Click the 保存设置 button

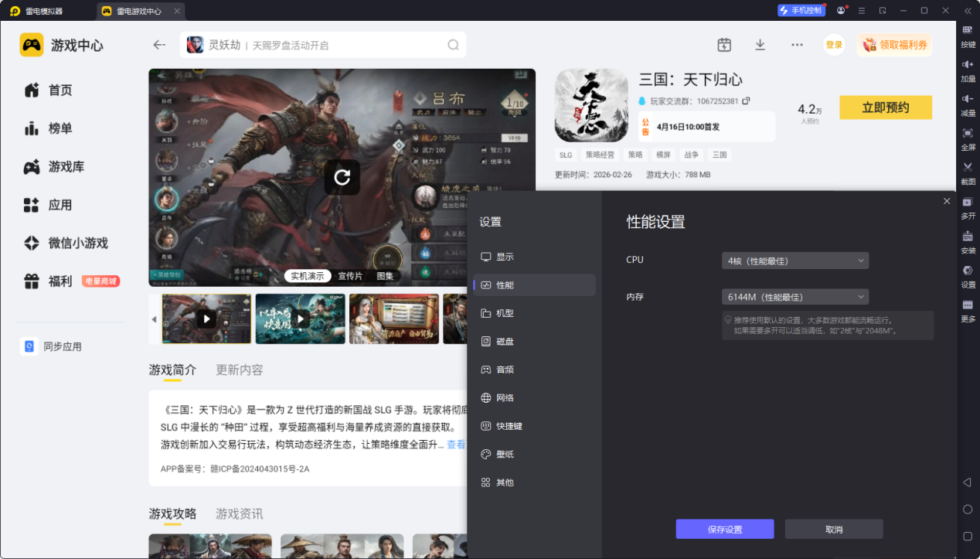(x=724, y=529)
